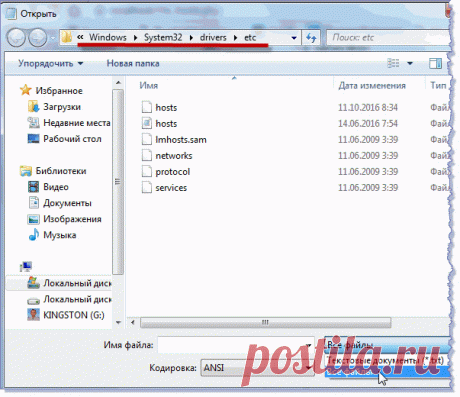Go forward with the Forward arrow button

(x=37, y=38)
